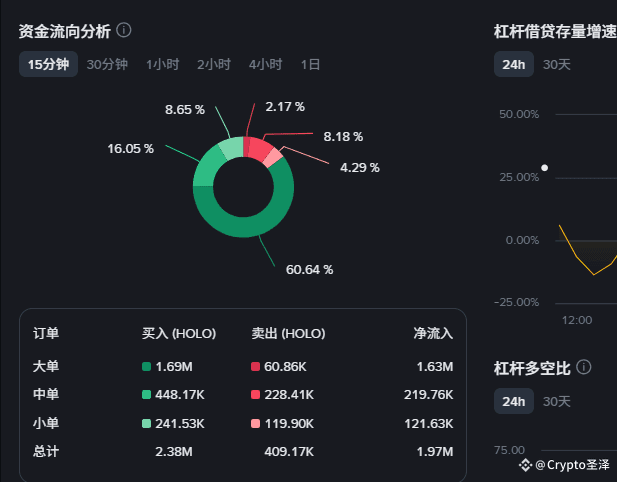Select the 2小时 interval tab

coord(214,64)
